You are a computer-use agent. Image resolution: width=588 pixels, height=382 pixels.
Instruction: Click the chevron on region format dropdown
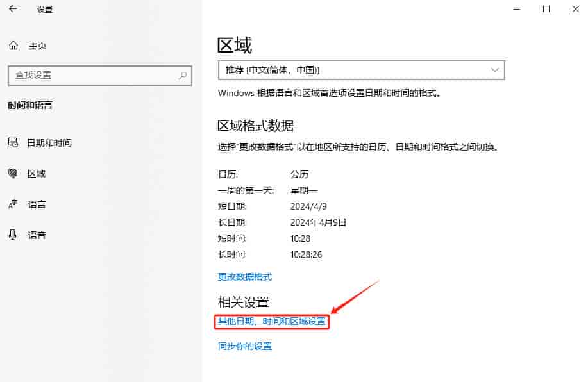pyautogui.click(x=494, y=70)
